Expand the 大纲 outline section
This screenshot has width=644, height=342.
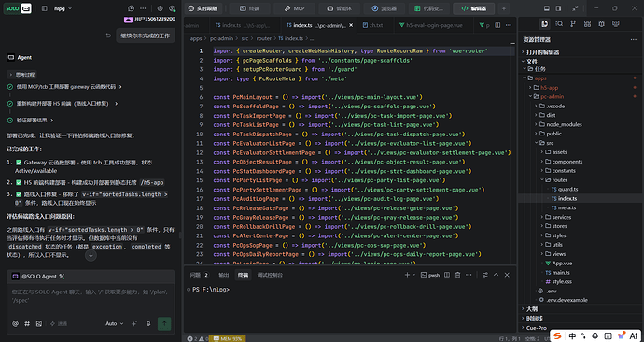[532, 309]
